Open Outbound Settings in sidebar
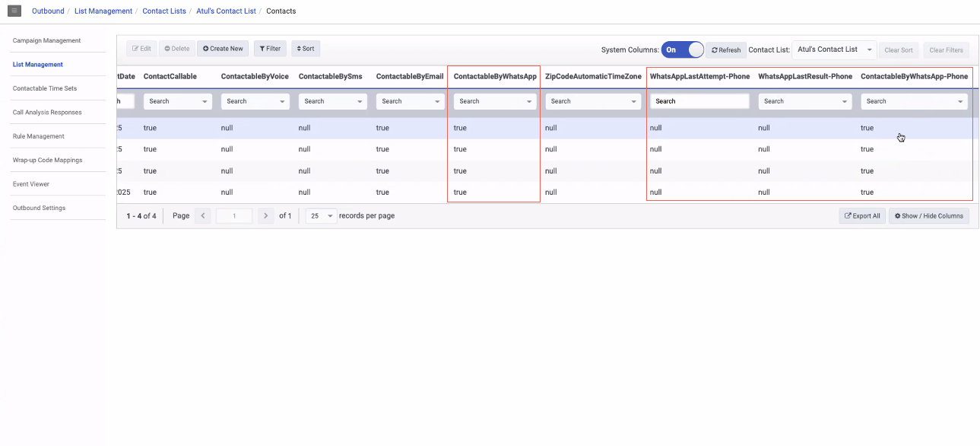This screenshot has height=446, width=980. click(39, 208)
